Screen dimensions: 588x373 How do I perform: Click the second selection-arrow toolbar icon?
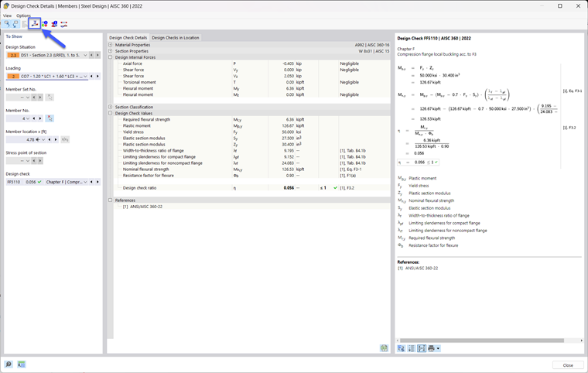[15, 24]
